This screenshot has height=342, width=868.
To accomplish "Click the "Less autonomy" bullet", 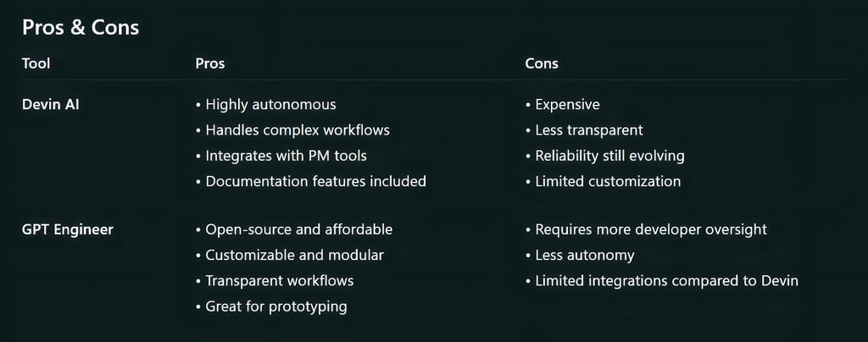I will 584,255.
